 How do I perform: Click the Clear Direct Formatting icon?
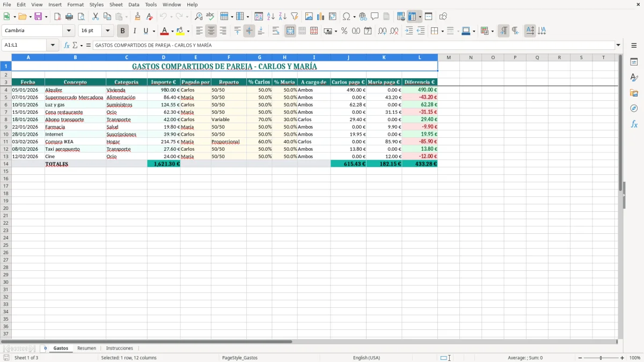pyautogui.click(x=150, y=17)
